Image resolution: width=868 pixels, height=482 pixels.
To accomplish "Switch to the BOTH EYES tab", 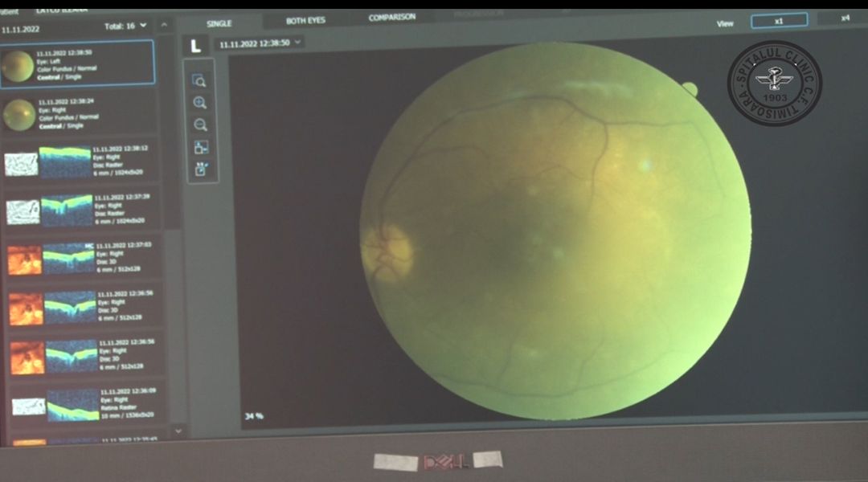I will point(305,20).
